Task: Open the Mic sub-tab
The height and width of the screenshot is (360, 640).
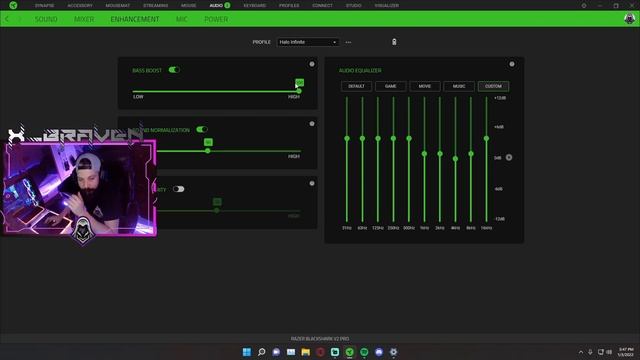Action: [x=182, y=19]
